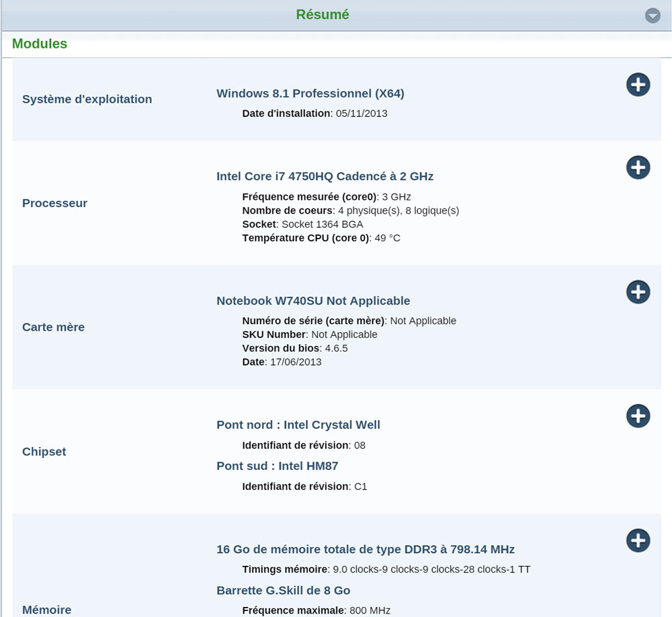This screenshot has height=617, width=672.
Task: Expand the Système d'exploitation details plus icon
Action: click(638, 85)
